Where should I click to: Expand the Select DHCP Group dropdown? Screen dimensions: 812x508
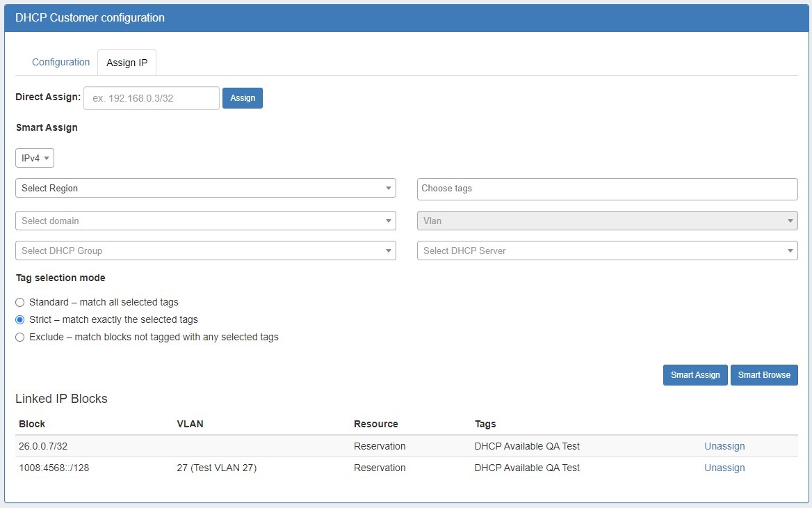tap(205, 251)
